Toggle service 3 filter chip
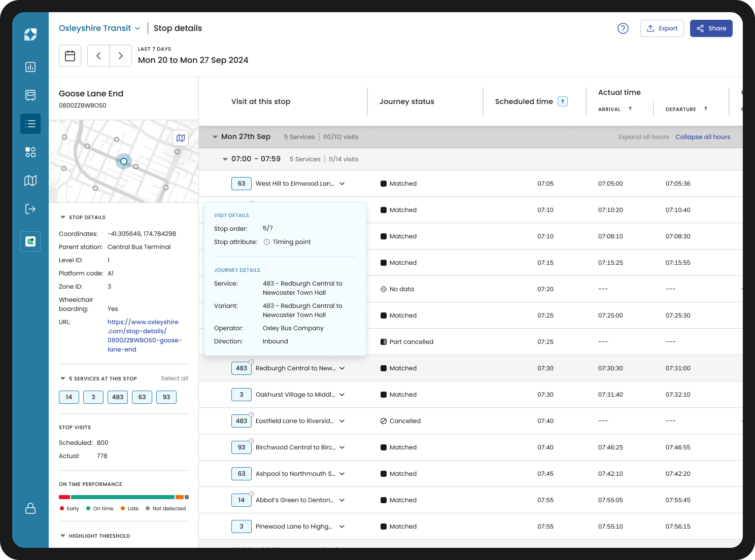The height and width of the screenshot is (560, 755). tap(93, 397)
